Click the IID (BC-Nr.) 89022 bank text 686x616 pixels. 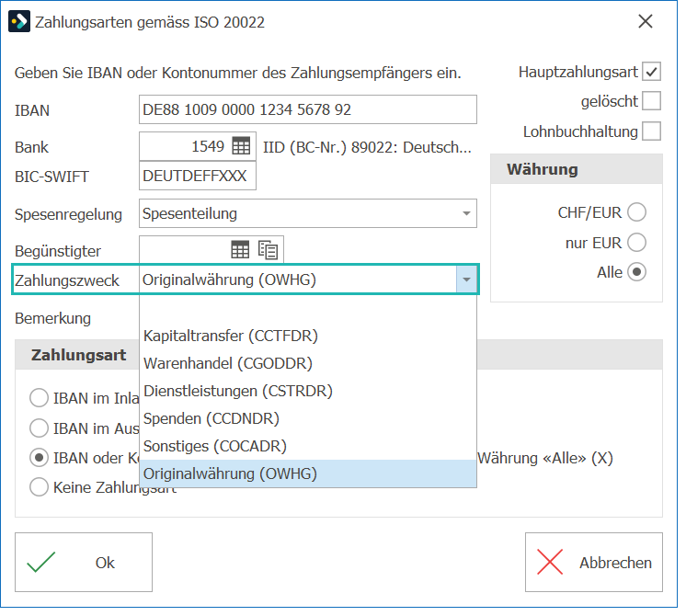tap(367, 147)
